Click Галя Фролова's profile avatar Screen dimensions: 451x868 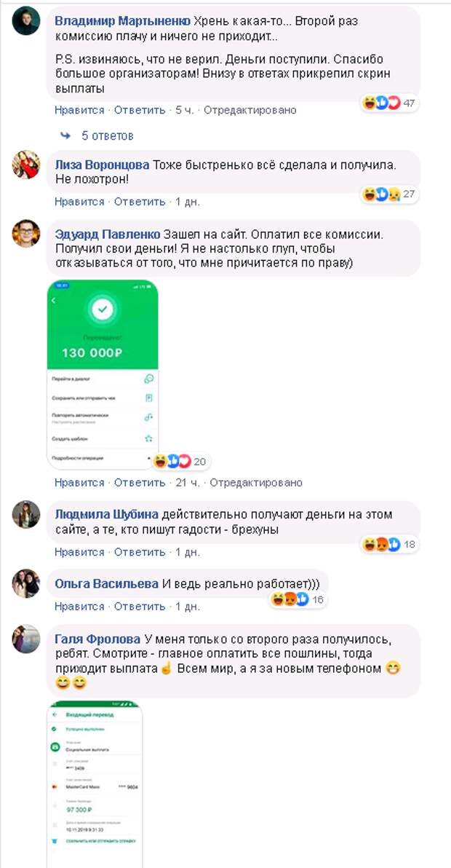click(26, 639)
